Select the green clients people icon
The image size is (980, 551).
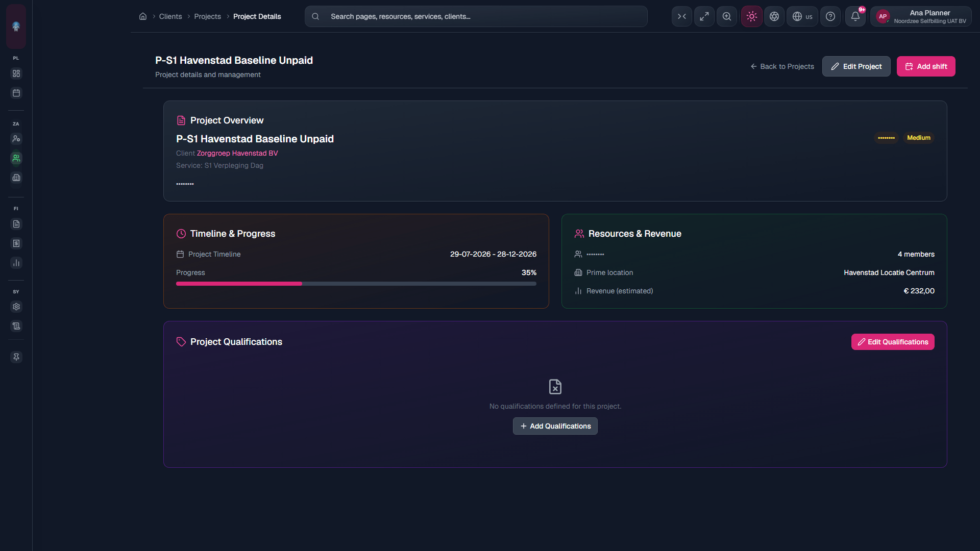coord(16,158)
